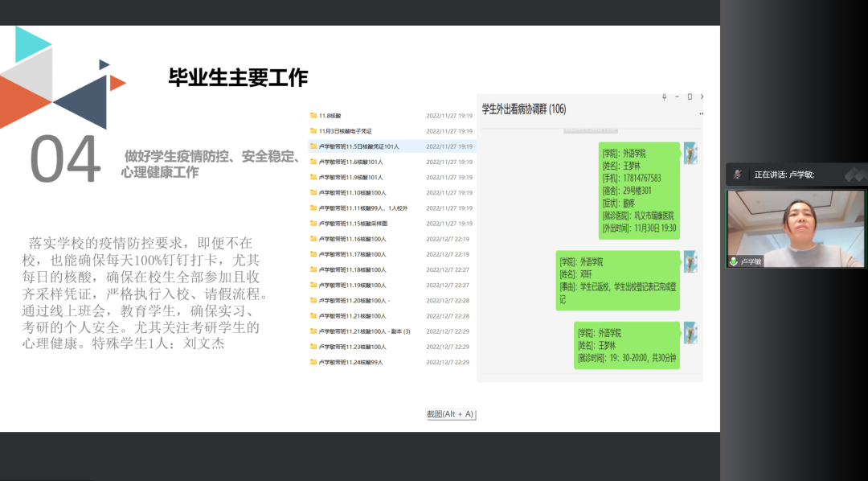Viewport: 868px width, 481px height.
Task: Select the folder 卢学敏带班11.24核酸99人
Action: point(350,362)
